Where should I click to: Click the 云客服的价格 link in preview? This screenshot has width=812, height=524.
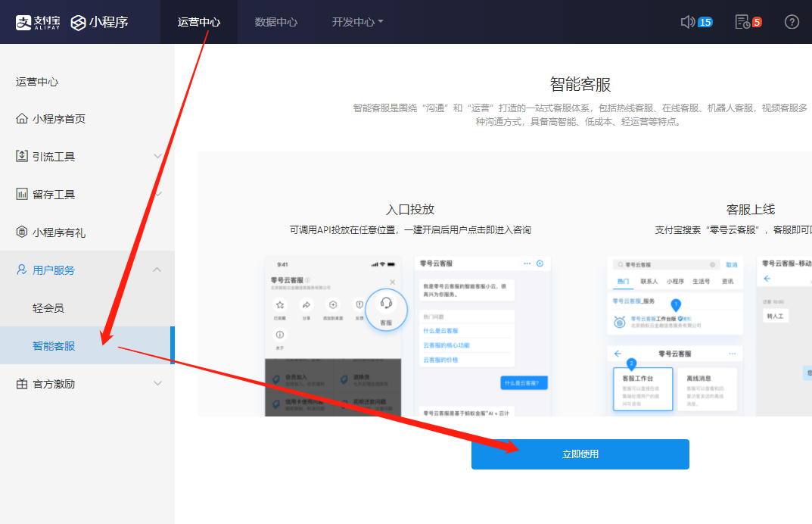440,360
